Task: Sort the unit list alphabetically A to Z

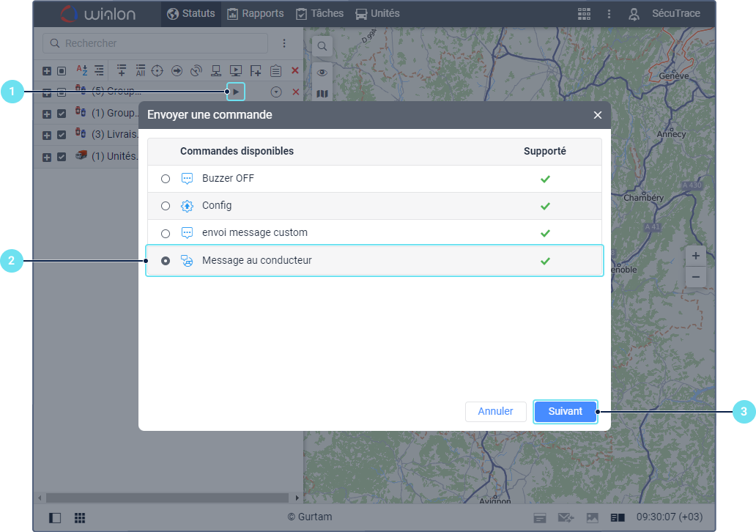Action: [81, 70]
